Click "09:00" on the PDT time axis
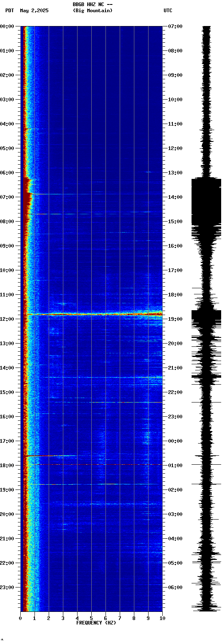224x644 pixels. tap(7, 246)
